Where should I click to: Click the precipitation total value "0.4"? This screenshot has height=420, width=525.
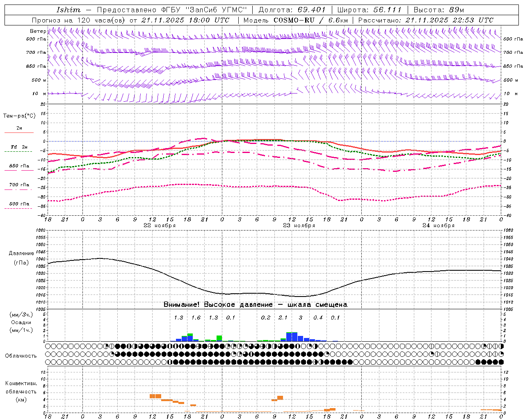pos(318,317)
